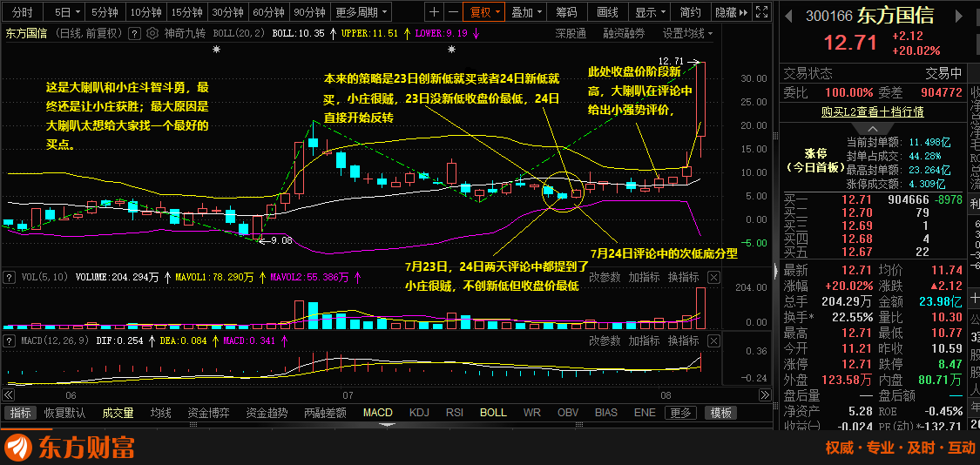Click 指标 button at bottom
This screenshot has width=980, height=465.
[x=20, y=413]
